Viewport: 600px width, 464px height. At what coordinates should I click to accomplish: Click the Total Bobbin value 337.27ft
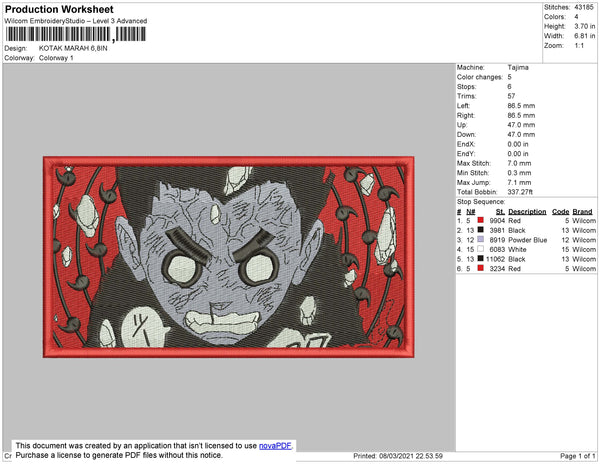[520, 192]
